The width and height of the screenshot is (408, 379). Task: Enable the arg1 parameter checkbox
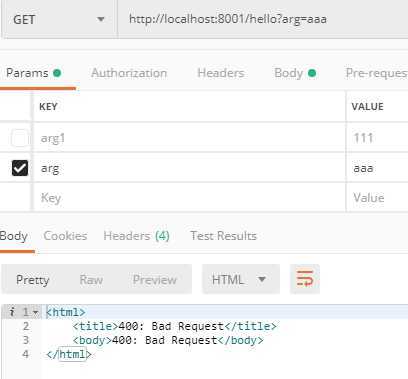[x=20, y=138]
